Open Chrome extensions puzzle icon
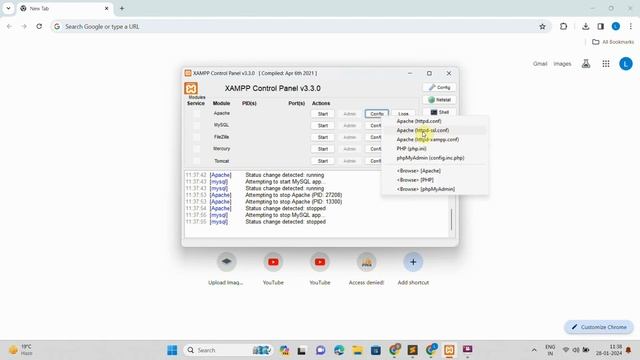 coord(564,27)
